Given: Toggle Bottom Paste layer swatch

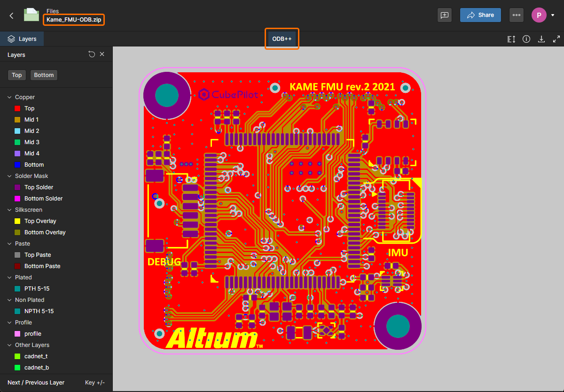Looking at the screenshot, I should tap(18, 266).
